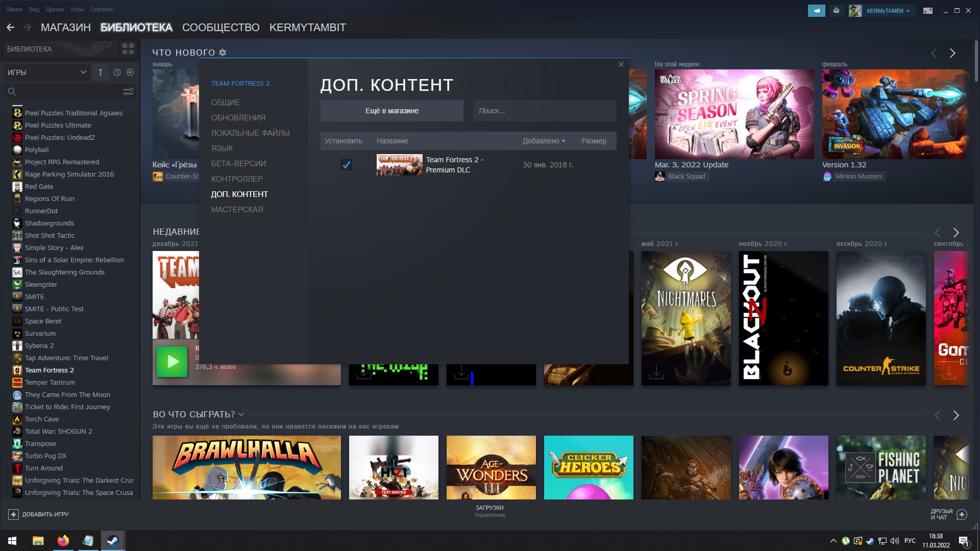The height and width of the screenshot is (551, 980).
Task: Open the Counter-Strike game cover
Action: [881, 318]
